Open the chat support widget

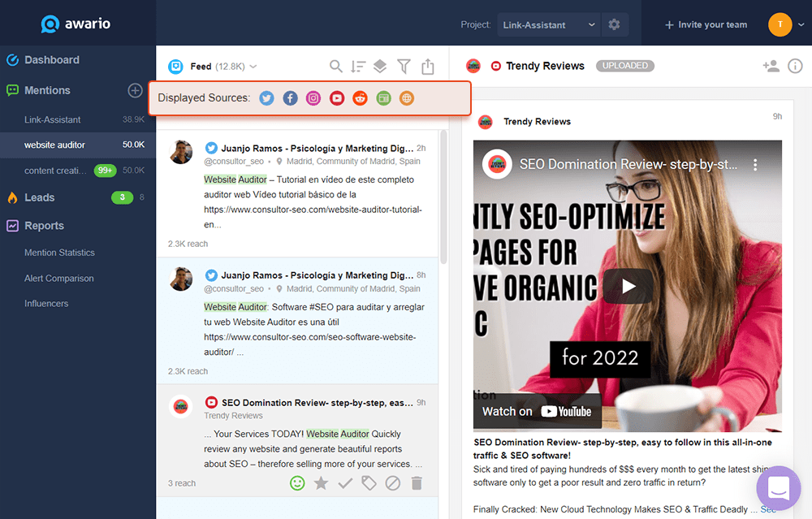tap(779, 488)
